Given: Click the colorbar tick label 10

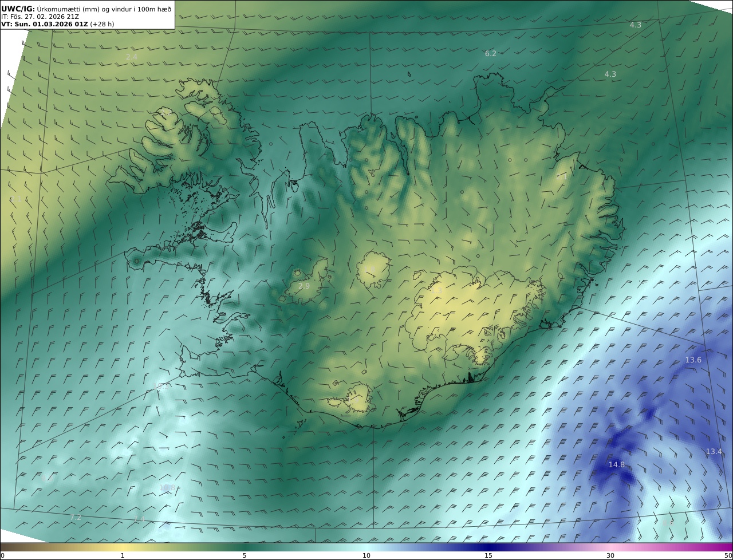Looking at the screenshot, I should (x=366, y=555).
